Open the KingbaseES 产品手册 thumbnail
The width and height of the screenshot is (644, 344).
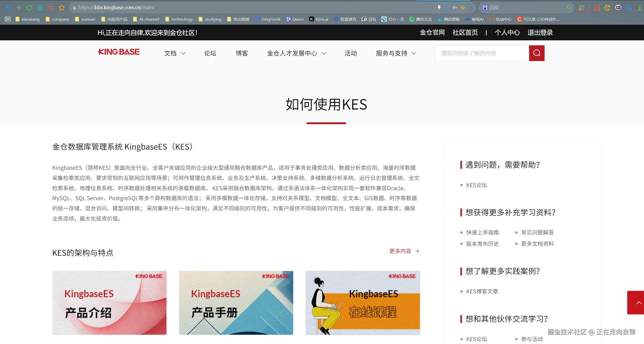coord(236,303)
